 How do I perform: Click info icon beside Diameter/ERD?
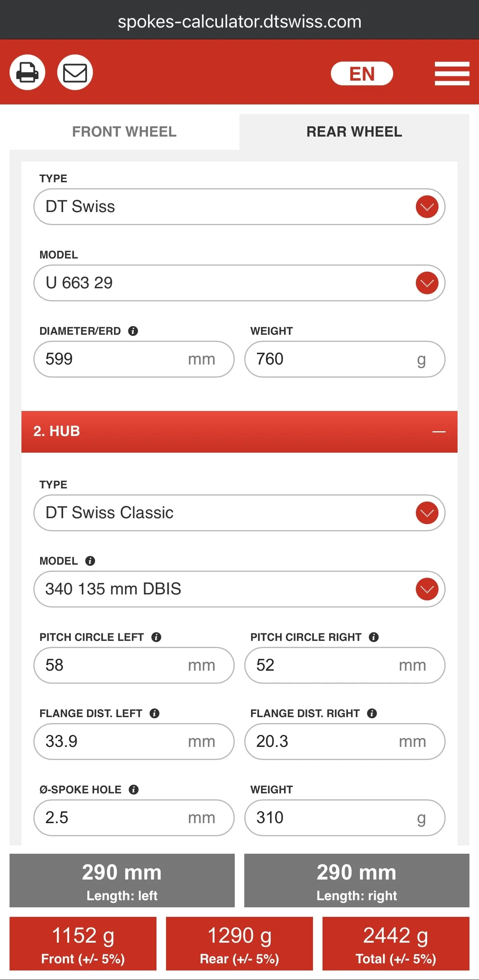(133, 331)
